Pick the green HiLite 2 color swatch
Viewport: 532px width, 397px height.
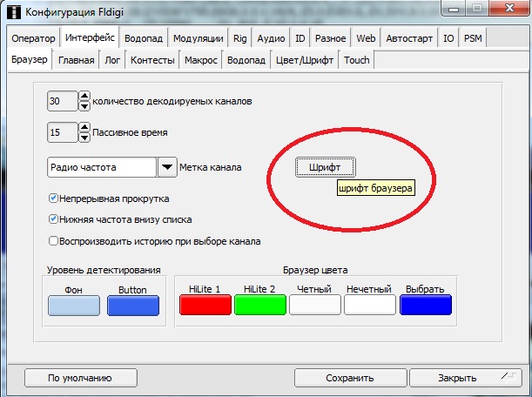coord(260,305)
